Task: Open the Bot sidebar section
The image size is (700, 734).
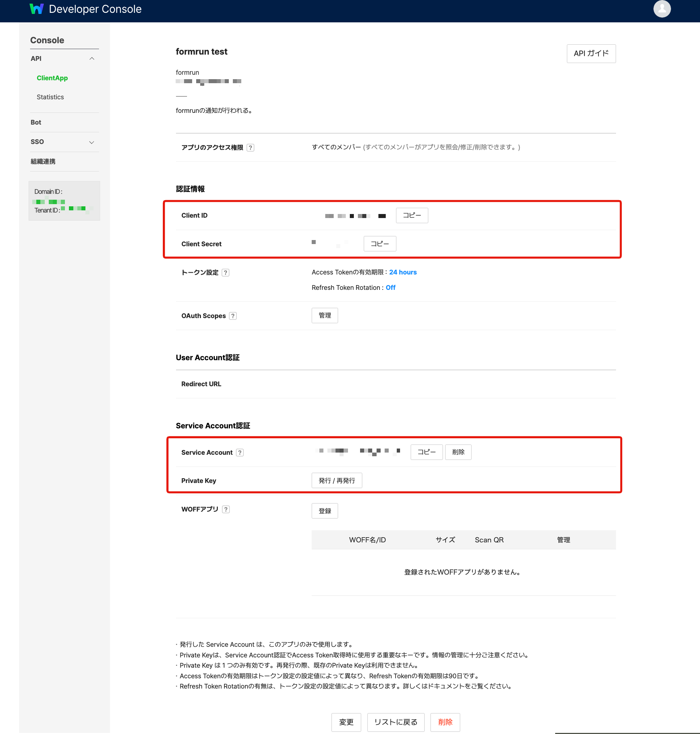Action: (x=36, y=122)
